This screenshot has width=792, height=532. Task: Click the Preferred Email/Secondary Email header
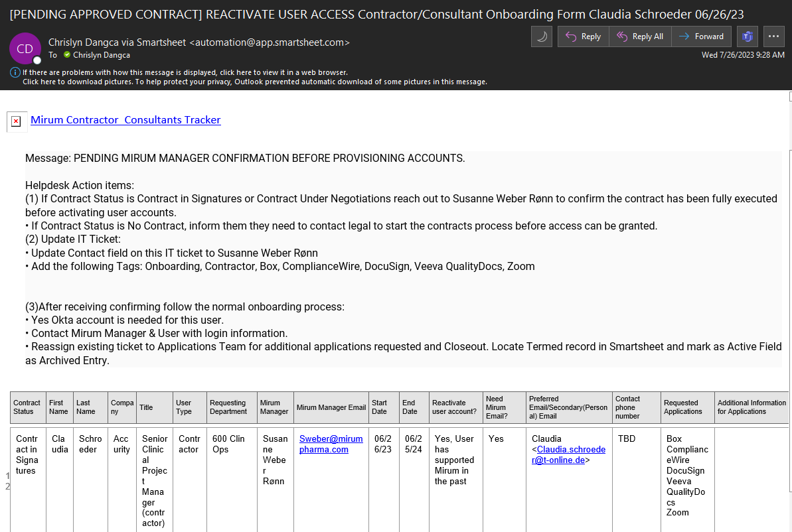(x=569, y=407)
